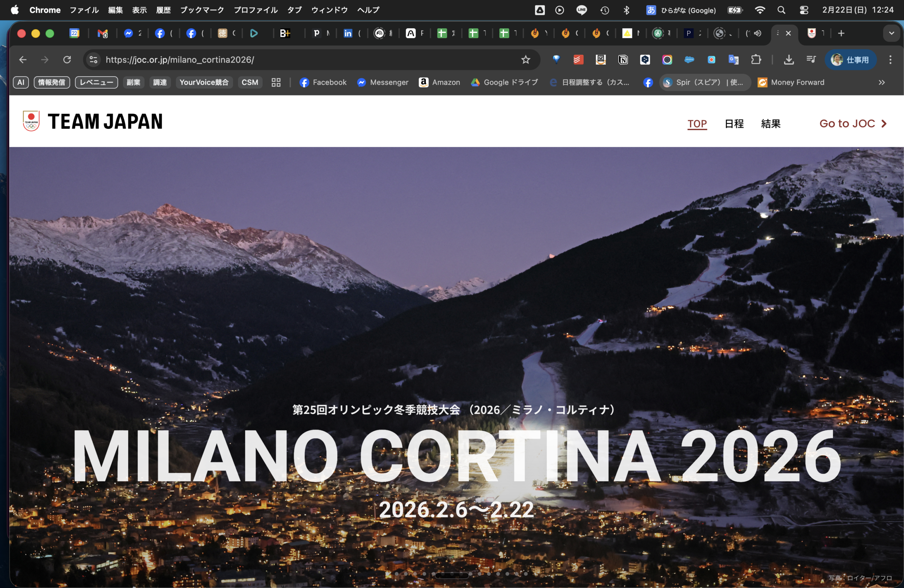
Task: Open the Notion extension icon
Action: pyautogui.click(x=623, y=60)
